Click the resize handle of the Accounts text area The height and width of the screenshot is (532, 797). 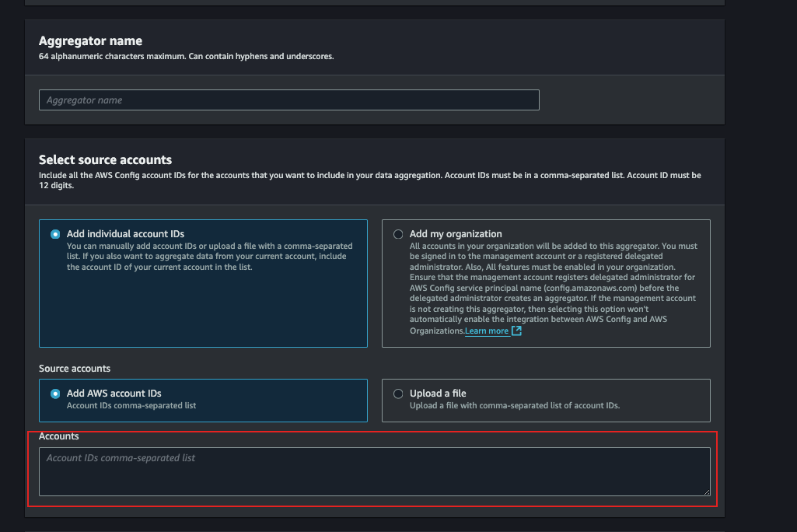[706, 492]
